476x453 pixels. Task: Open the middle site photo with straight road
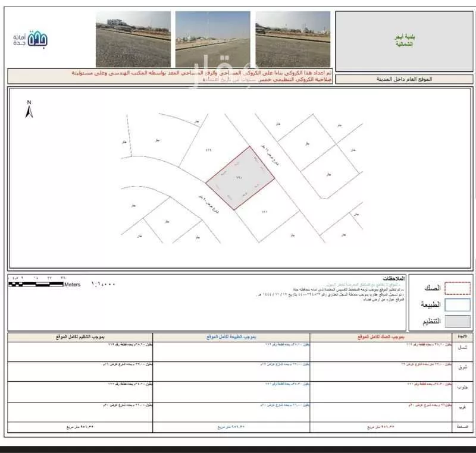[x=213, y=39]
